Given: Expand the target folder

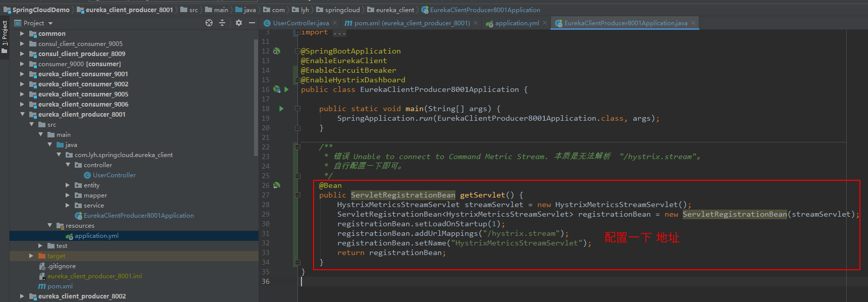Looking at the screenshot, I should [x=31, y=256].
